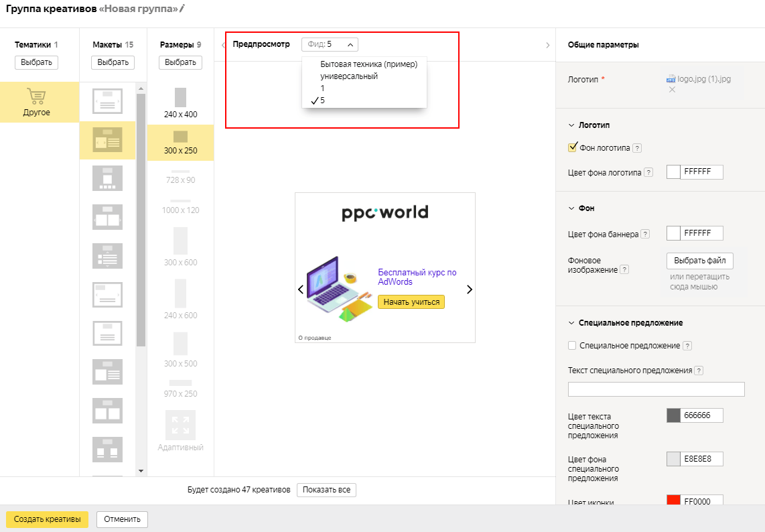
Task: Select the Другое shopping cart theme
Action: click(37, 102)
